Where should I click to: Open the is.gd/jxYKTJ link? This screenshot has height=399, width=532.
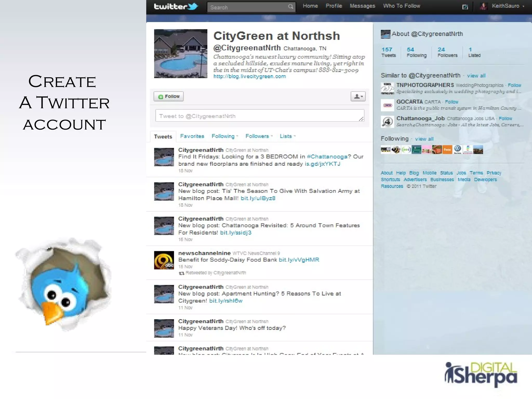pos(322,164)
